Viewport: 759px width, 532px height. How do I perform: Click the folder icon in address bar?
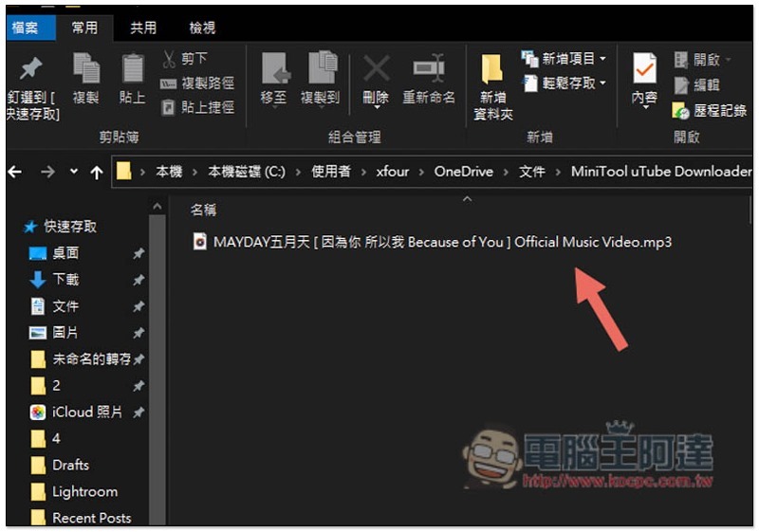click(124, 171)
